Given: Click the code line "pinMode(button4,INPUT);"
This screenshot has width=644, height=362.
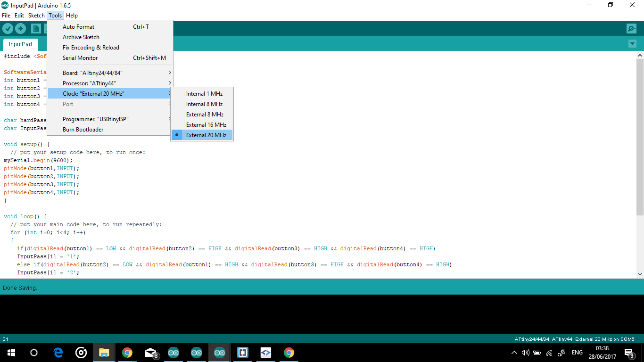Looking at the screenshot, I should click(41, 192).
